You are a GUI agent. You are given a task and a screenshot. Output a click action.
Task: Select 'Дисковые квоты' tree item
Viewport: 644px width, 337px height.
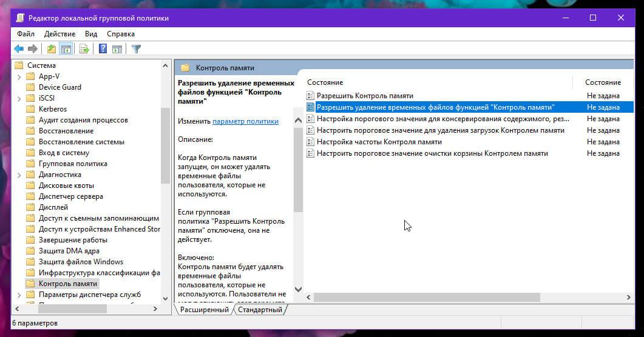pos(66,185)
